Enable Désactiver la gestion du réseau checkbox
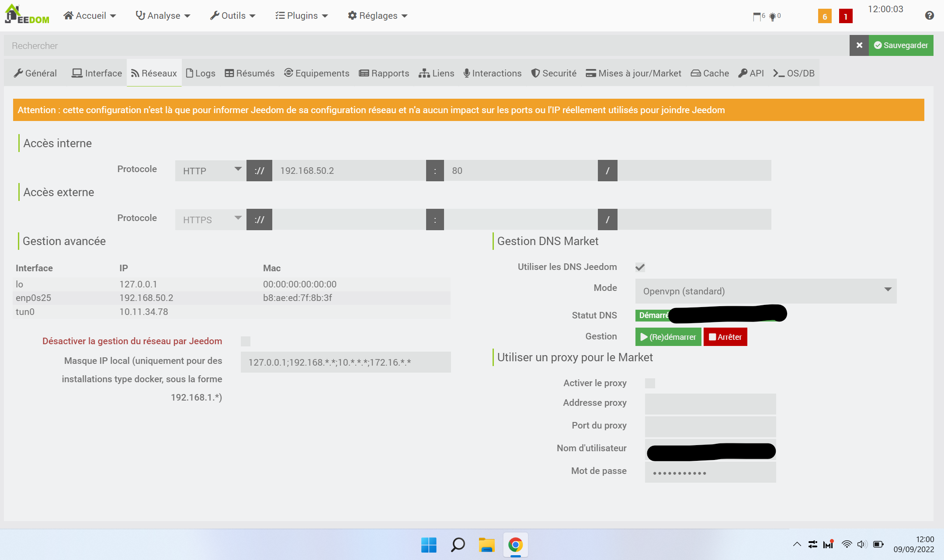Screen dimensions: 944x560 pos(246,341)
